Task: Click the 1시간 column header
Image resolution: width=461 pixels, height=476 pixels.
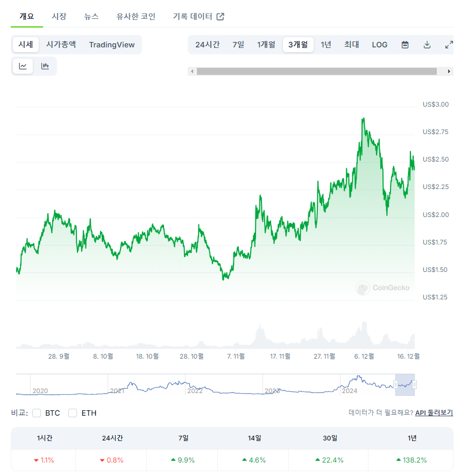Action: (x=44, y=438)
